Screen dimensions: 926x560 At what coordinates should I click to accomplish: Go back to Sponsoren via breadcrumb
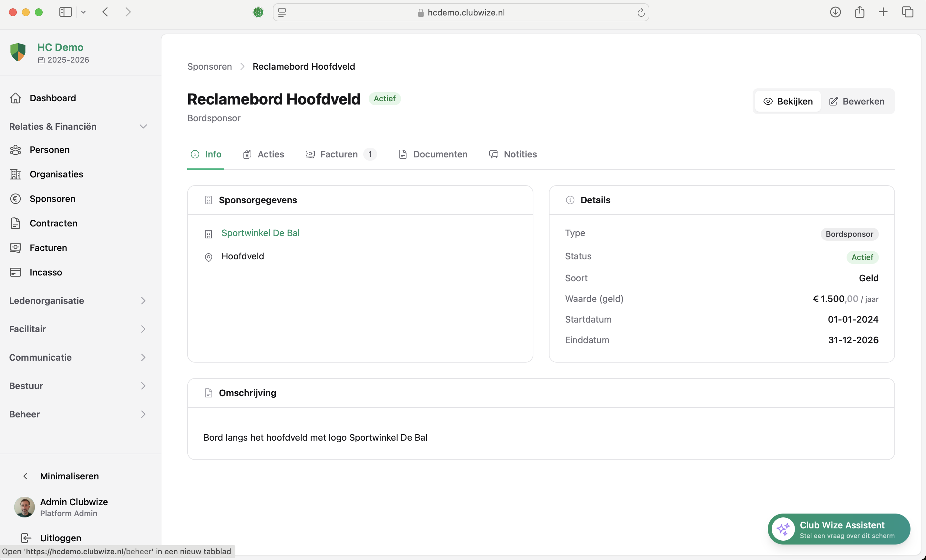tap(209, 66)
